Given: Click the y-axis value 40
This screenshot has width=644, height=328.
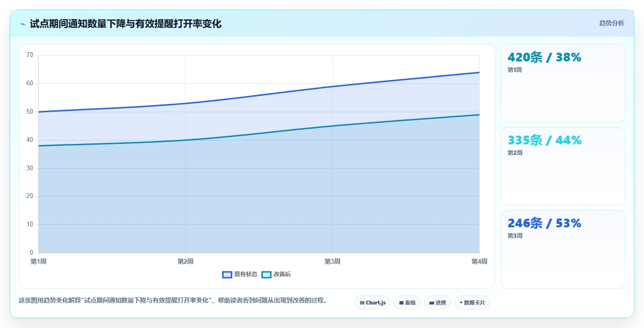Looking at the screenshot, I should [30, 140].
